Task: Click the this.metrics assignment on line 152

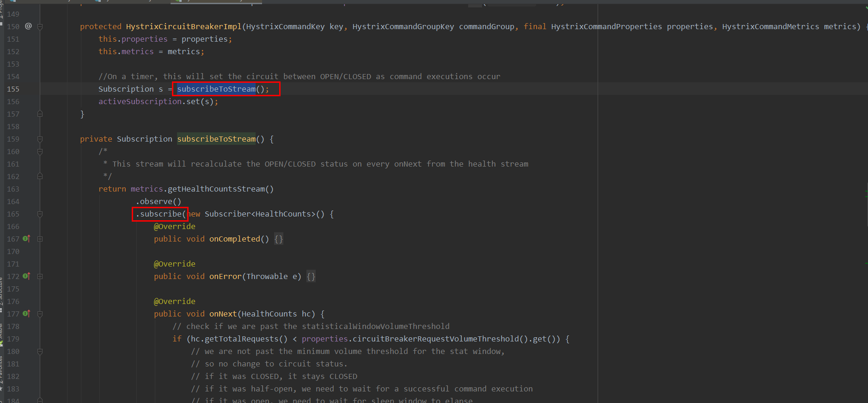Action: point(151,51)
